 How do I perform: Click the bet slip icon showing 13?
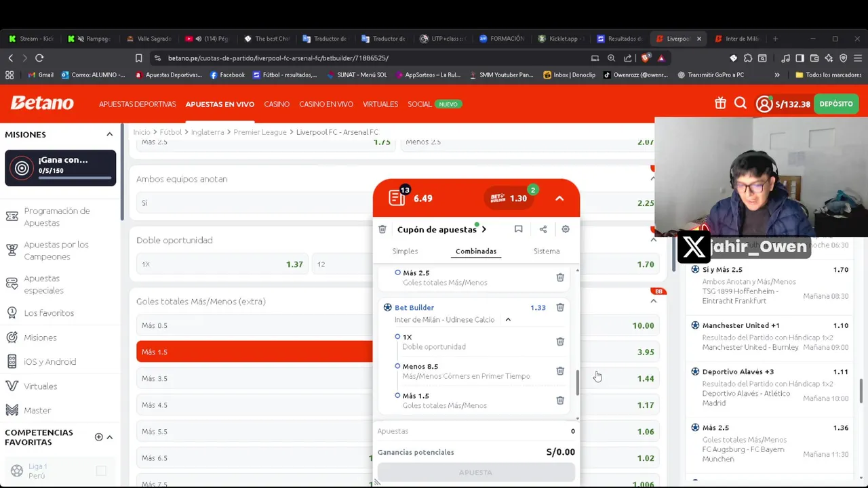pyautogui.click(x=398, y=197)
